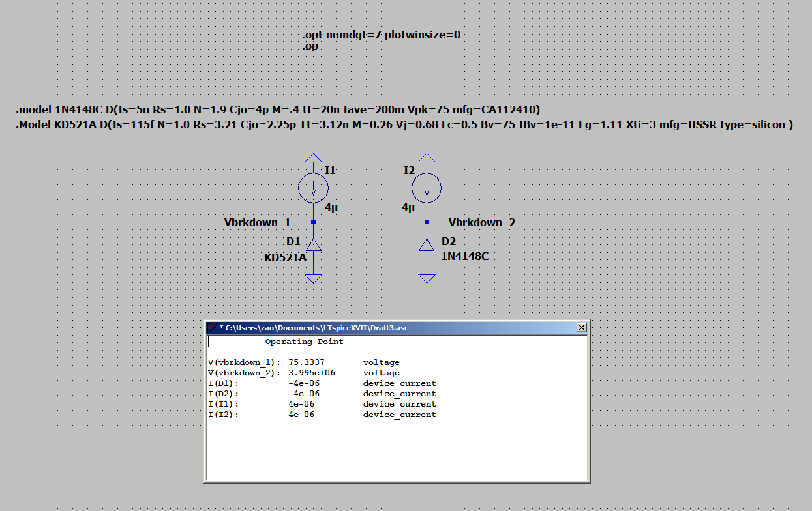Click ground symbol below diode D2
This screenshot has height=511, width=812.
pyautogui.click(x=427, y=278)
